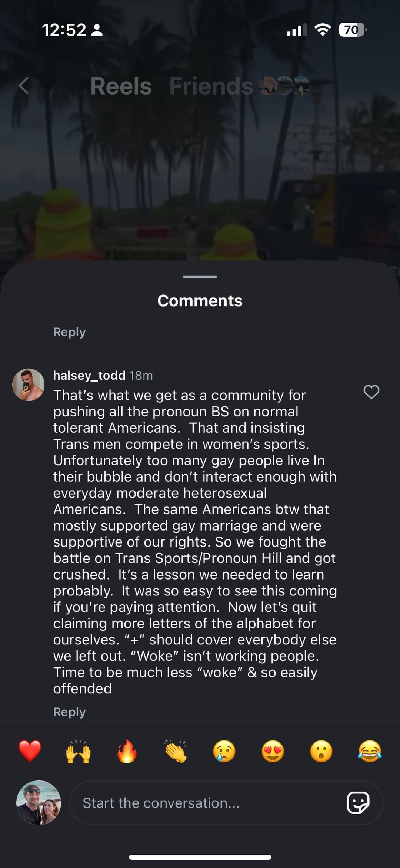The width and height of the screenshot is (400, 868).
Task: Reply to halsey_todd's comment
Action: 69,712
